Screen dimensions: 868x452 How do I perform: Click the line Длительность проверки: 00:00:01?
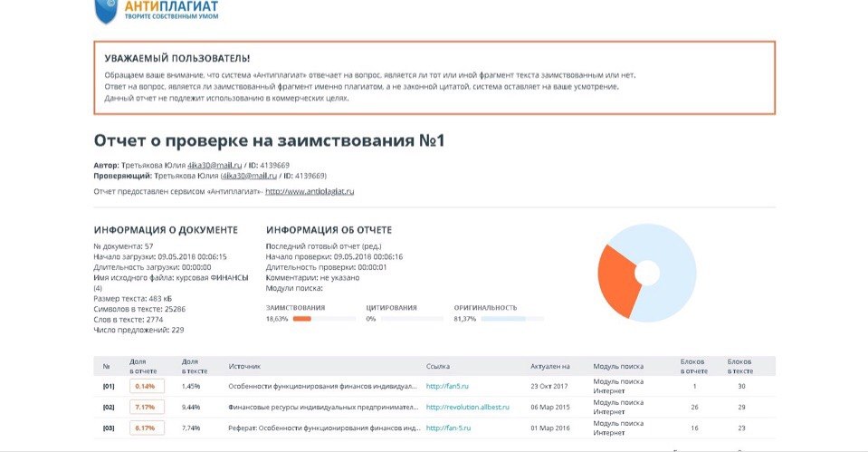pyautogui.click(x=326, y=267)
